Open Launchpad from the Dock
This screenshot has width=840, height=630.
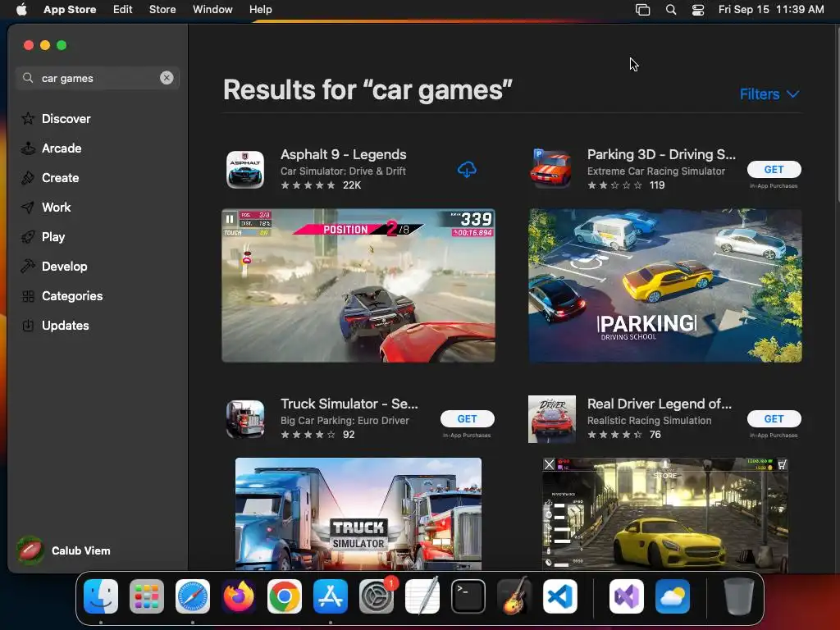pos(147,596)
